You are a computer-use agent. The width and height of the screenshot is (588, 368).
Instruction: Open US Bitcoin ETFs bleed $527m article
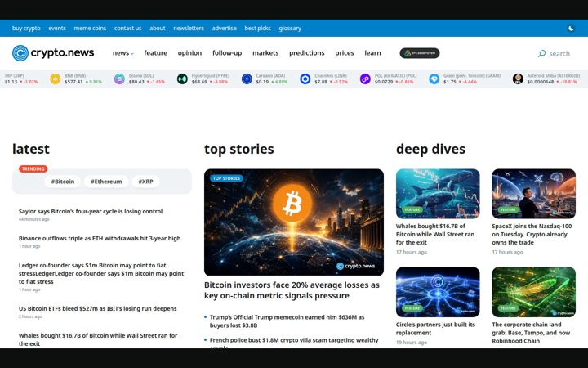point(97,308)
